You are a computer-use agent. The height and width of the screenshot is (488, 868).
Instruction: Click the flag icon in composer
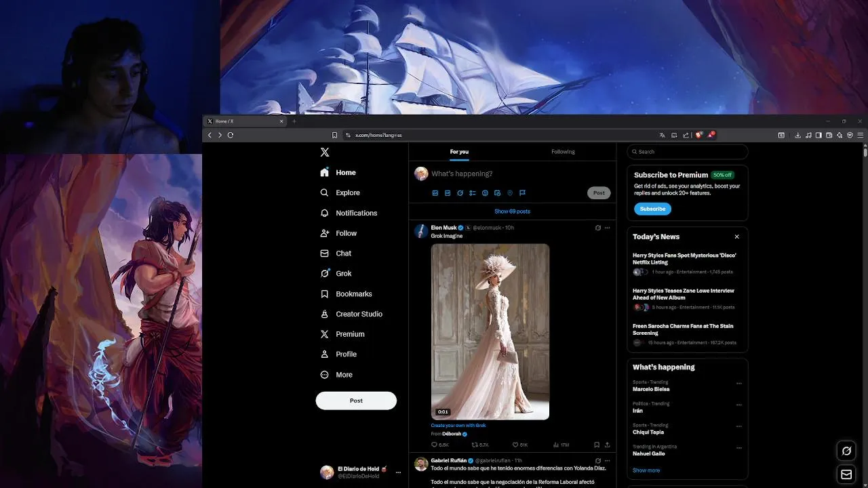(x=522, y=193)
